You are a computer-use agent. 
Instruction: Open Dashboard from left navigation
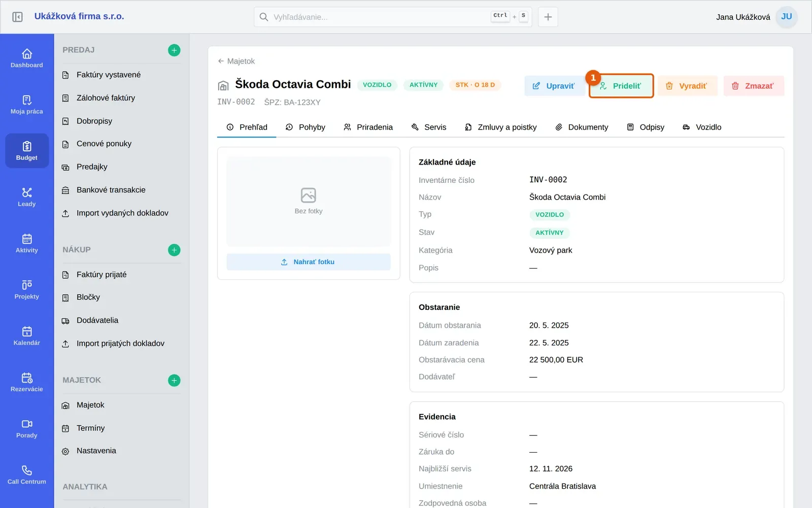click(27, 58)
